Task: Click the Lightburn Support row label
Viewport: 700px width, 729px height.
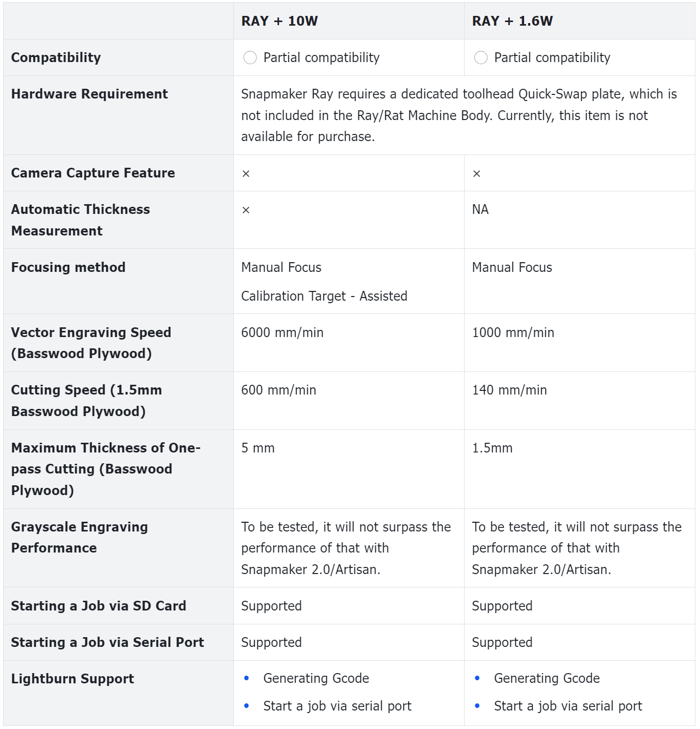Action: [x=72, y=679]
